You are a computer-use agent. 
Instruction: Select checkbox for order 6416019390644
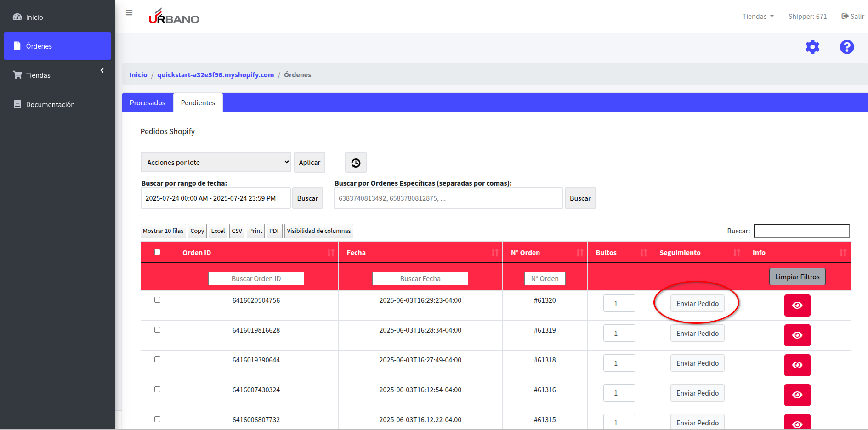tap(157, 360)
